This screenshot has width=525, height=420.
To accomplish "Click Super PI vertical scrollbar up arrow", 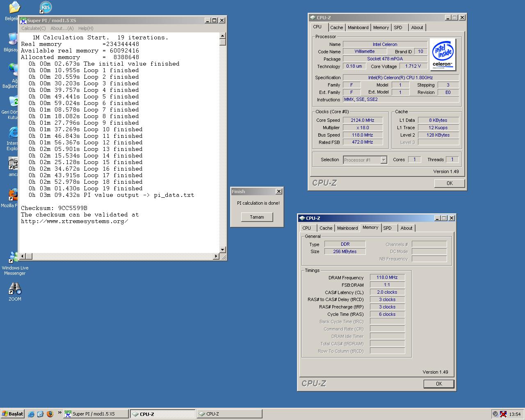I will [x=223, y=36].
